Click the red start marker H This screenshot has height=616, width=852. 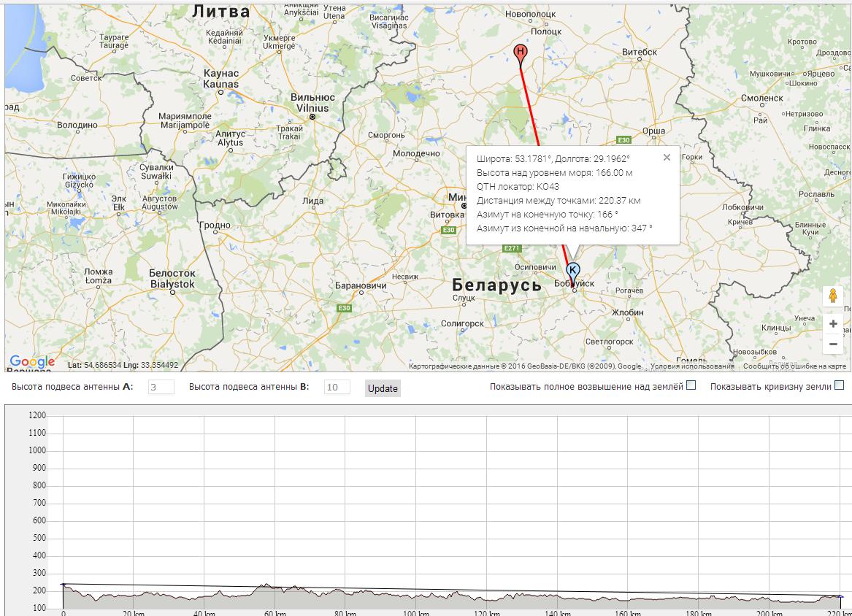tap(520, 52)
